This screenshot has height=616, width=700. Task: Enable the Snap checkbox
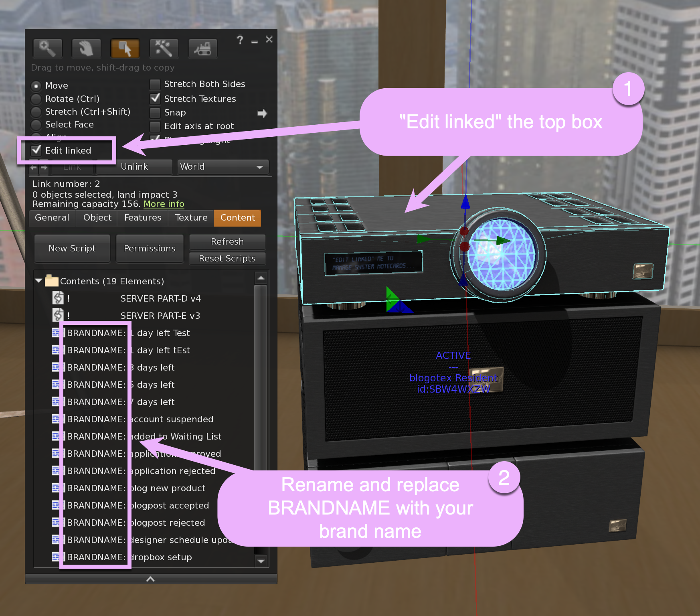155,113
